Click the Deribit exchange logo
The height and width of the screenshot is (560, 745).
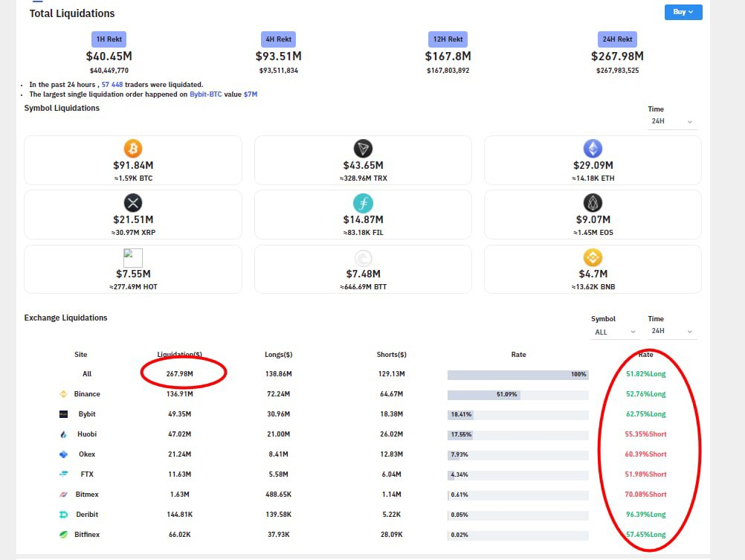point(63,515)
